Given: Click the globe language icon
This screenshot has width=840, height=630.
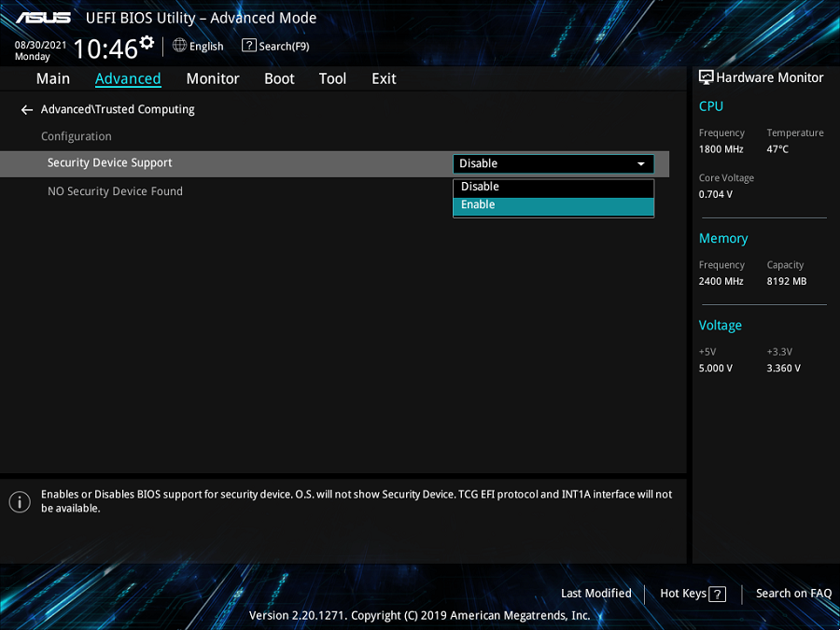Looking at the screenshot, I should coord(179,46).
